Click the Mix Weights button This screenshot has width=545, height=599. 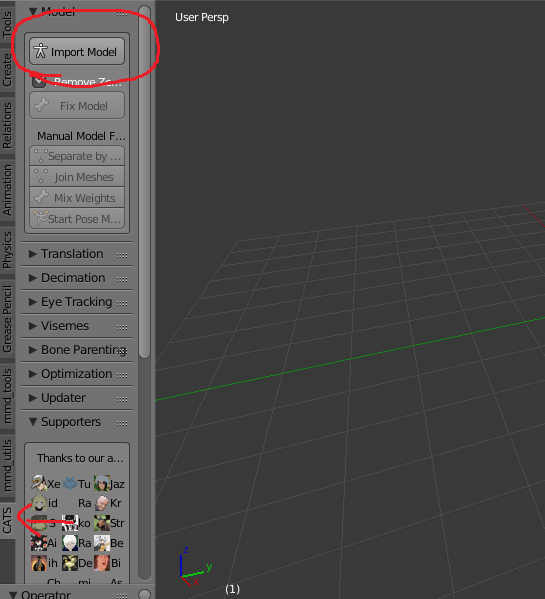click(x=77, y=198)
